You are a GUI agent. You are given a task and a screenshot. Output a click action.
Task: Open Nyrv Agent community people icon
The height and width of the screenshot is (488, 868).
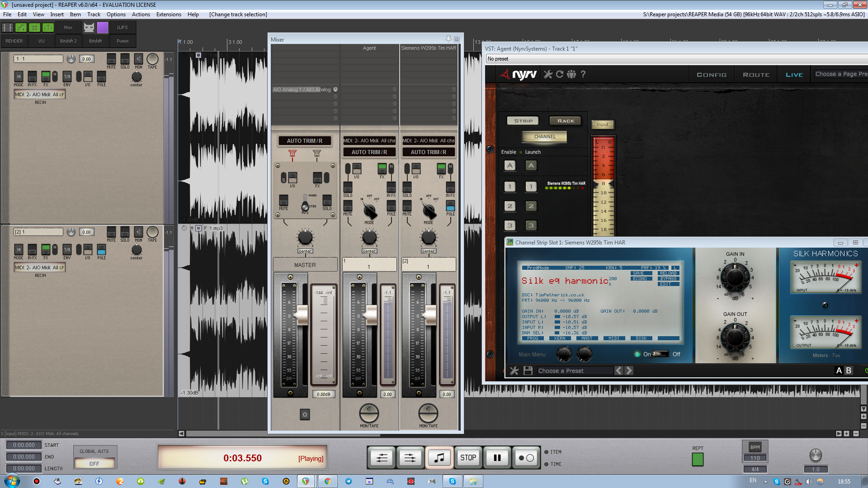pyautogui.click(x=571, y=74)
